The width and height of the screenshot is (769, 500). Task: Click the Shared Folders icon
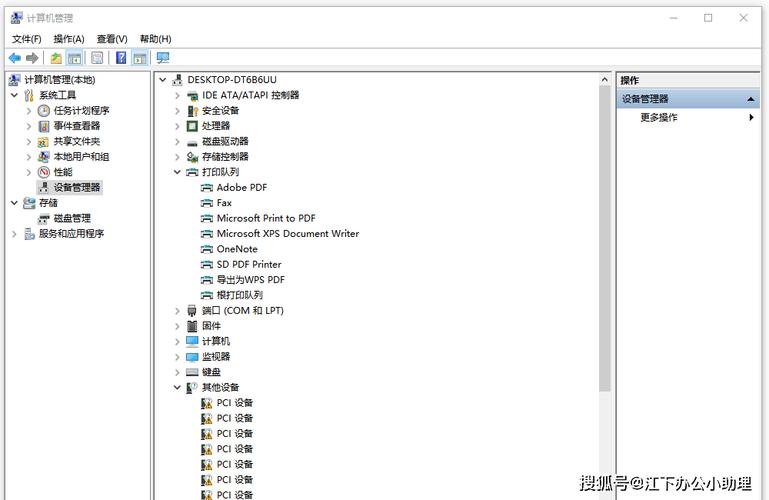[43, 142]
